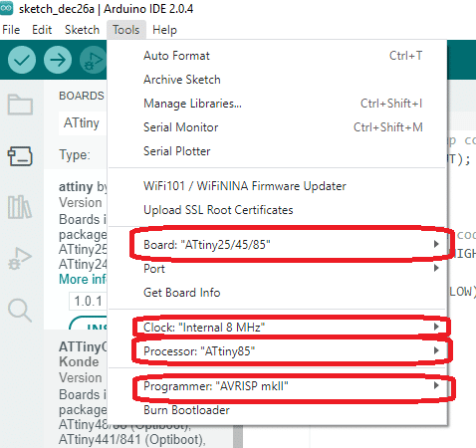Open the Debug sidebar icon

click(x=20, y=258)
